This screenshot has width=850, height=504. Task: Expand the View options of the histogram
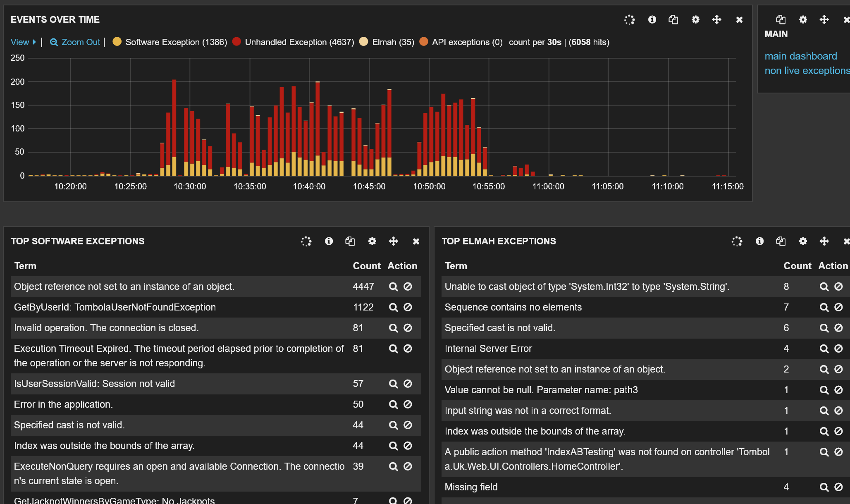[x=23, y=42]
